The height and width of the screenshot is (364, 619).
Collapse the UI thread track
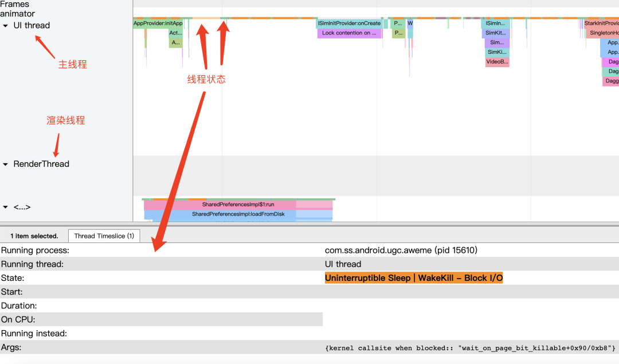tap(6, 26)
